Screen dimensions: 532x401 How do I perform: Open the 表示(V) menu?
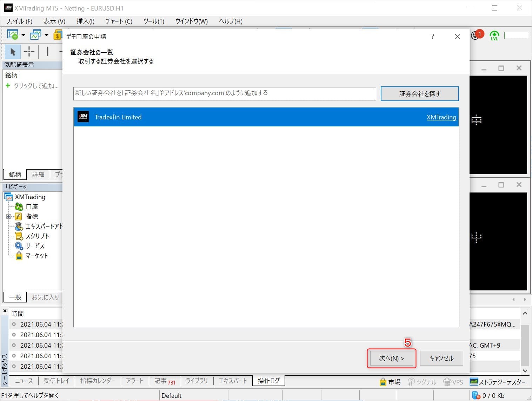[54, 21]
